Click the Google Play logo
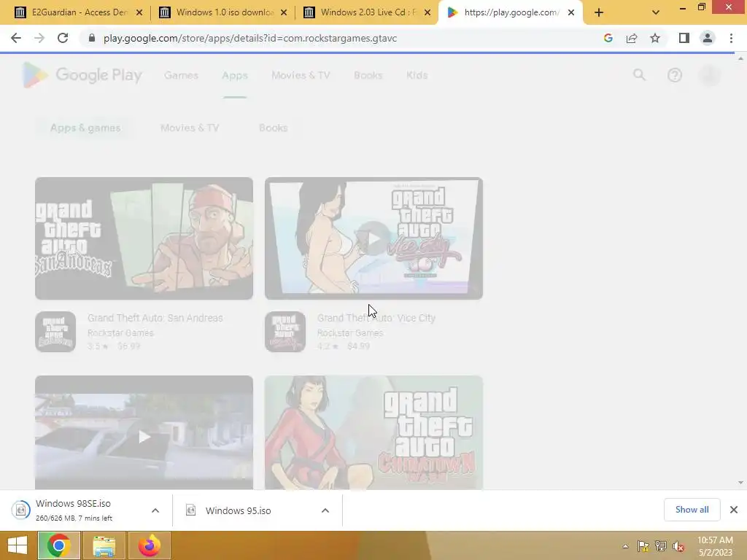Image resolution: width=747 pixels, height=560 pixels. tap(82, 75)
